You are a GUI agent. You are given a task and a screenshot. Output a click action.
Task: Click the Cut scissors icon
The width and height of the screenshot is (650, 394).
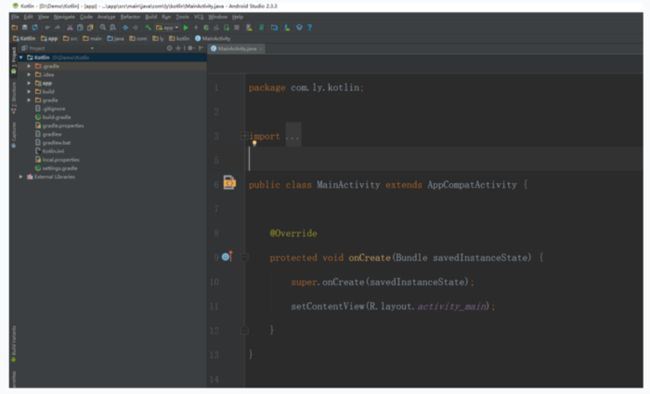(x=70, y=28)
